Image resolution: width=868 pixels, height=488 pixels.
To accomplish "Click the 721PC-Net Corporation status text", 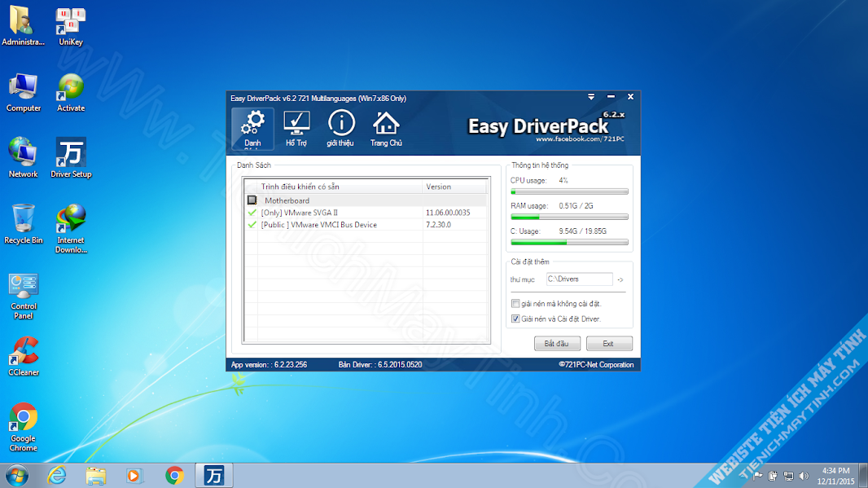I will click(596, 364).
